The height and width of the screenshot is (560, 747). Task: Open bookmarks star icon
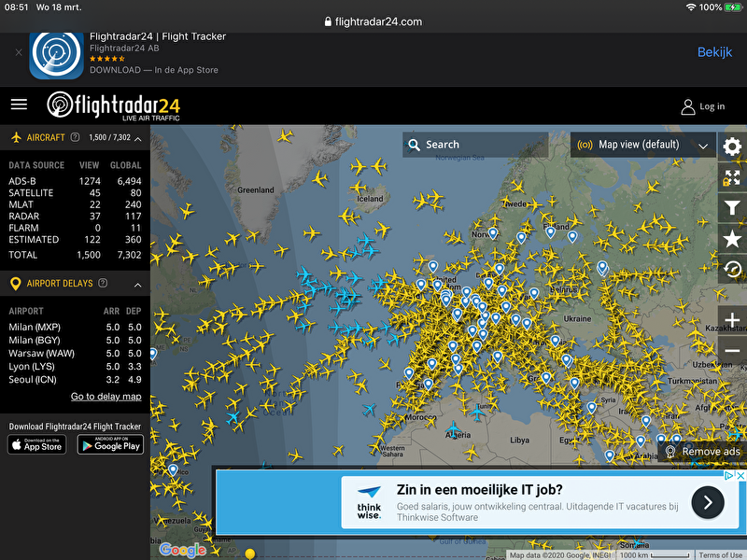(732, 239)
